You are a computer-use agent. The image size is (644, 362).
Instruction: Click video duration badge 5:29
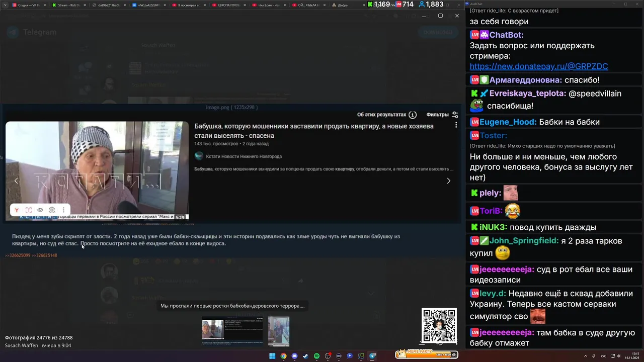point(180,217)
